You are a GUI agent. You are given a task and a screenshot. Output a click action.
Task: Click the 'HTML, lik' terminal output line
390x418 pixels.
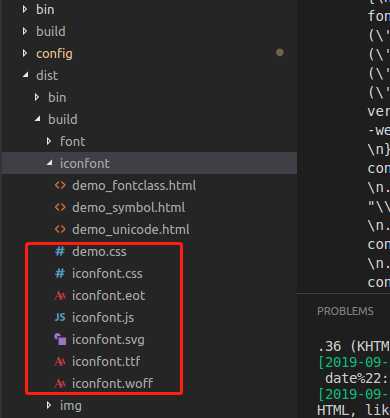353,410
